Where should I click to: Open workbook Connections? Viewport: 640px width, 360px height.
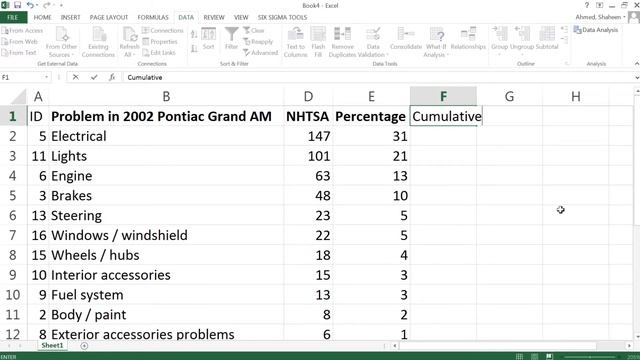163,31
